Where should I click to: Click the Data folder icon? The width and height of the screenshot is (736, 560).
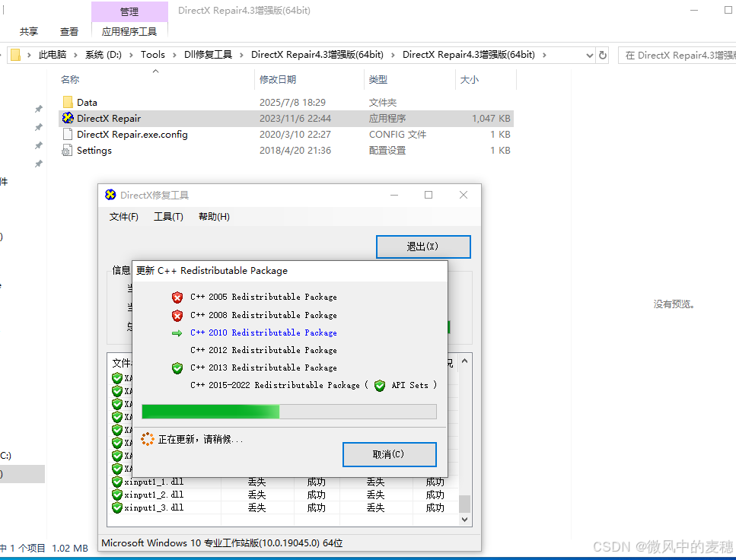(x=68, y=102)
